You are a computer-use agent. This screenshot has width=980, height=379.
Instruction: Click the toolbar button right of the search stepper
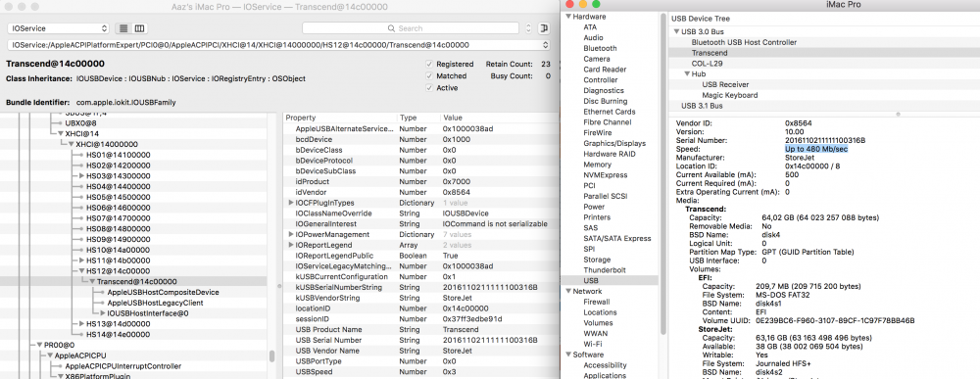click(544, 28)
